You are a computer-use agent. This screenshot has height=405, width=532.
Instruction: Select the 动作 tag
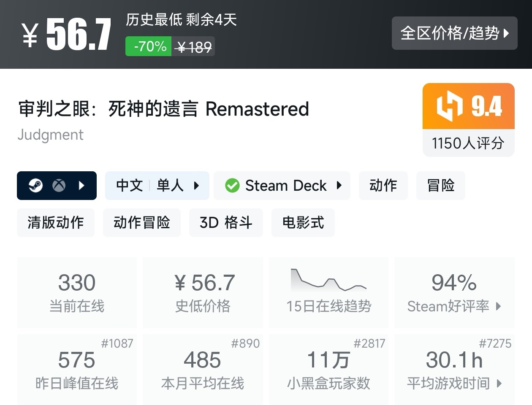[383, 185]
